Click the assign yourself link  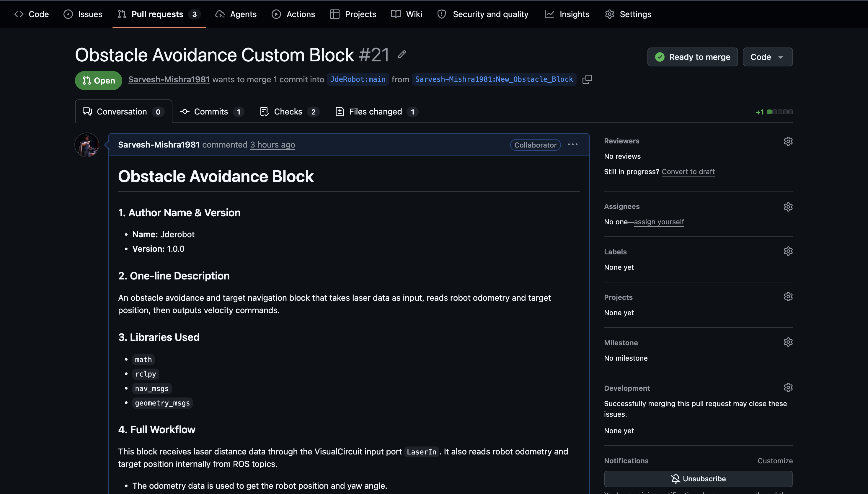[x=659, y=222]
